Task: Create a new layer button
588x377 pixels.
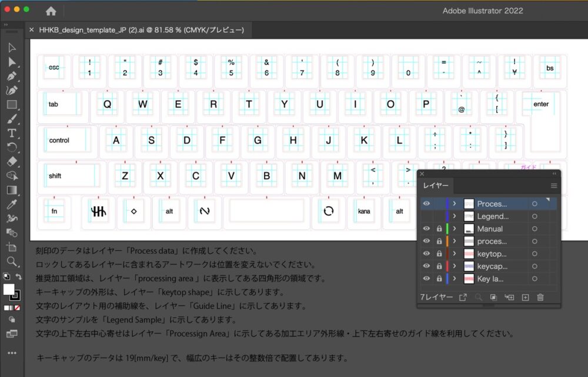Action: point(525,298)
